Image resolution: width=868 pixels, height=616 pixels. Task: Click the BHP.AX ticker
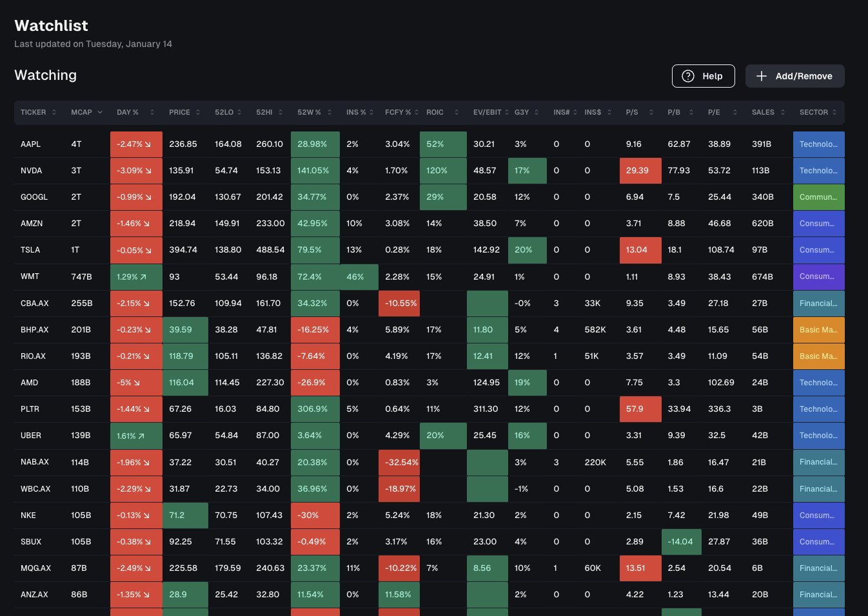pyautogui.click(x=35, y=329)
